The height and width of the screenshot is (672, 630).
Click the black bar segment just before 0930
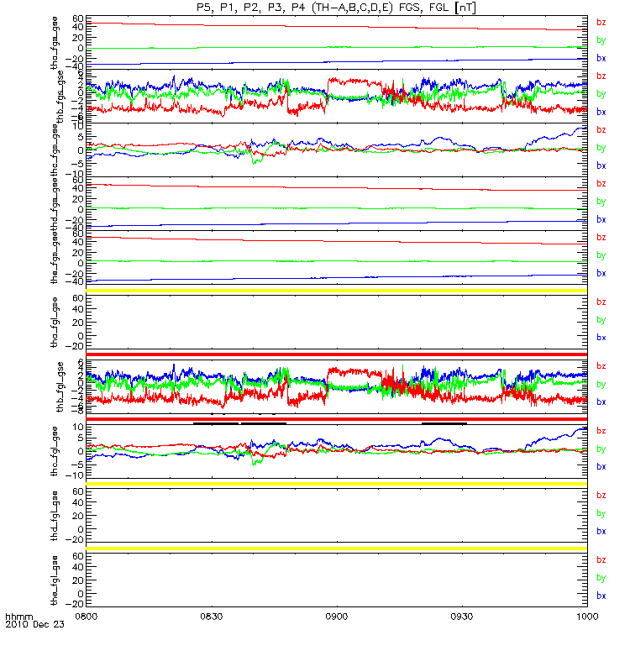444,423
